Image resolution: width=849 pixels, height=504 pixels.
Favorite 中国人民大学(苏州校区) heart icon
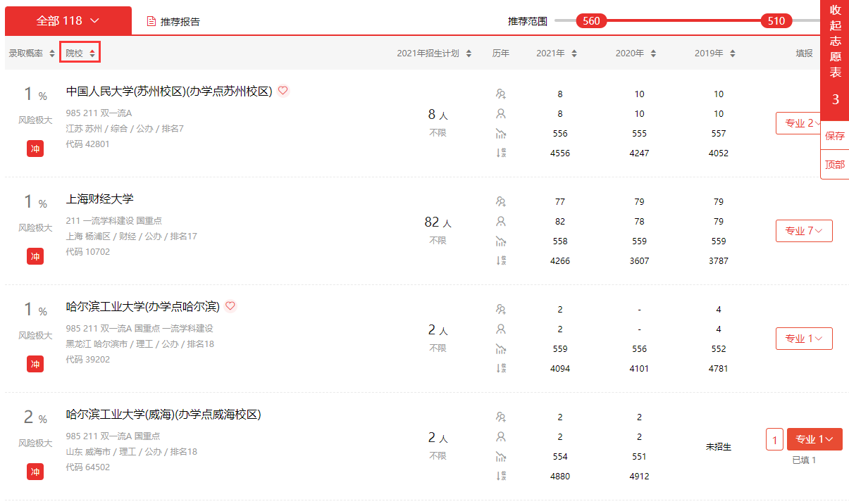coord(283,91)
